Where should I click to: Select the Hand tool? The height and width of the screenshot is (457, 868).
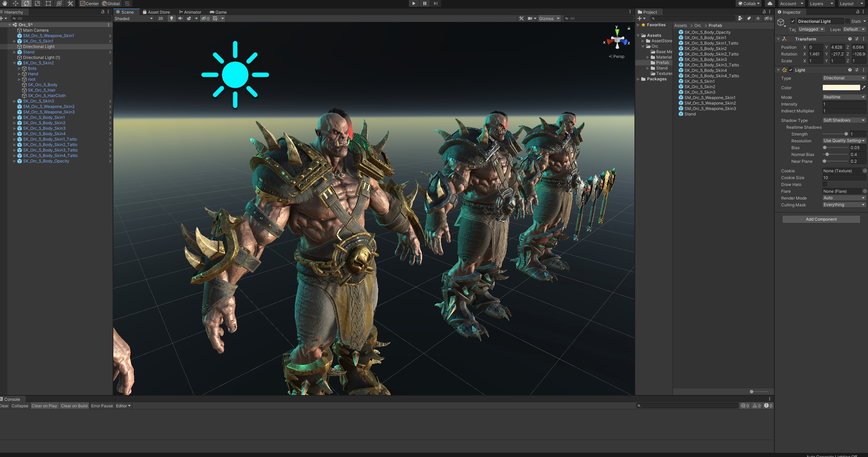tap(5, 3)
